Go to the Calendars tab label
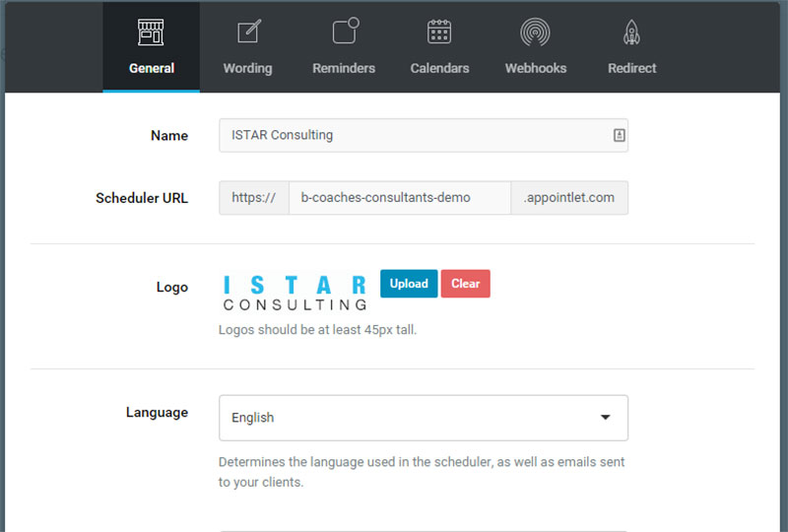This screenshot has width=788, height=532. [x=439, y=68]
